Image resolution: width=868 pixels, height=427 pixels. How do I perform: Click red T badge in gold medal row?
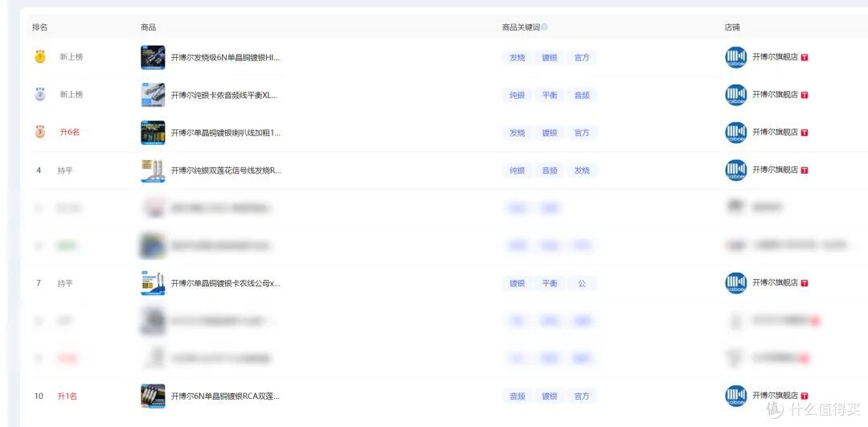pyautogui.click(x=805, y=57)
